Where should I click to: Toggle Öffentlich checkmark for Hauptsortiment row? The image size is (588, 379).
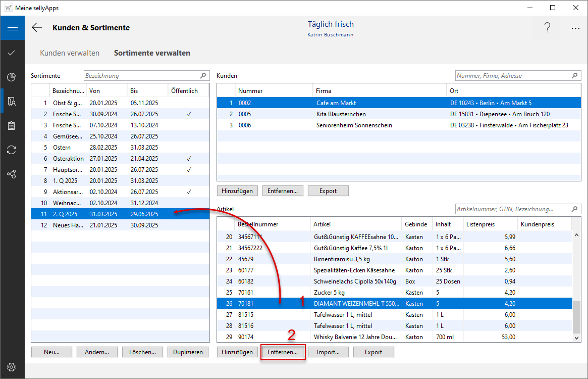click(x=189, y=170)
